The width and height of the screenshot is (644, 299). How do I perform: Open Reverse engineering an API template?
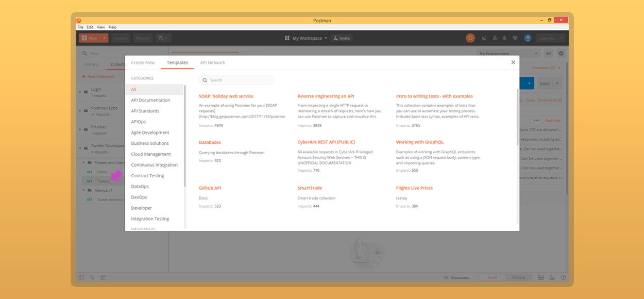[326, 96]
